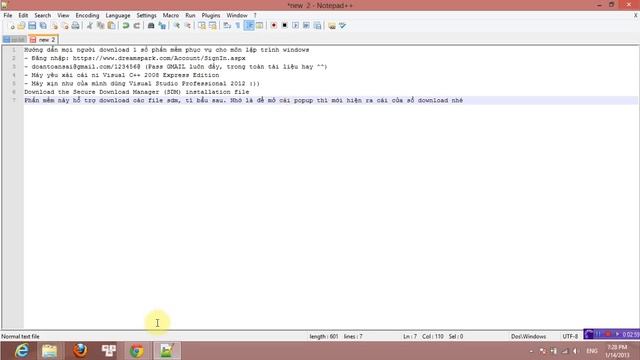Toggle Word wrap toolbar icon
640x360 pixels.
[227, 26]
